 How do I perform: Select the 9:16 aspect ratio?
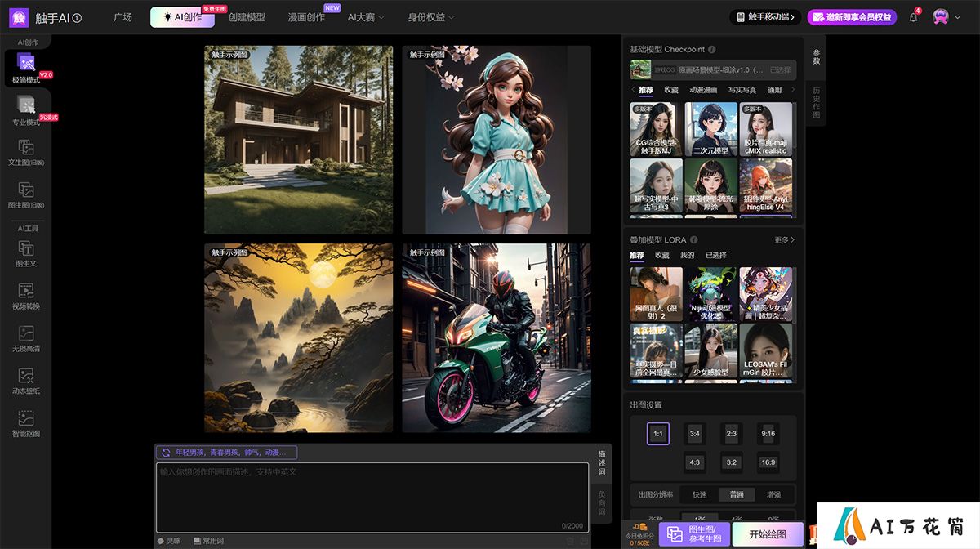tap(768, 434)
